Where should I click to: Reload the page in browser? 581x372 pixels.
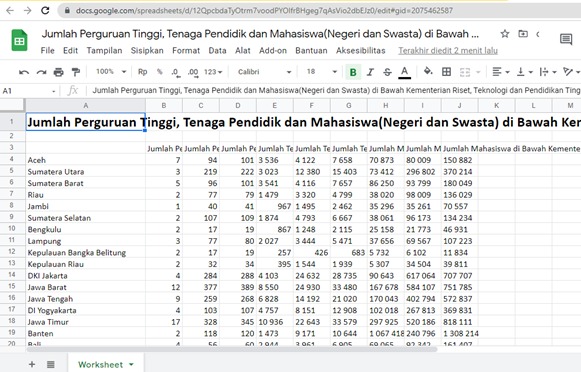(x=45, y=10)
